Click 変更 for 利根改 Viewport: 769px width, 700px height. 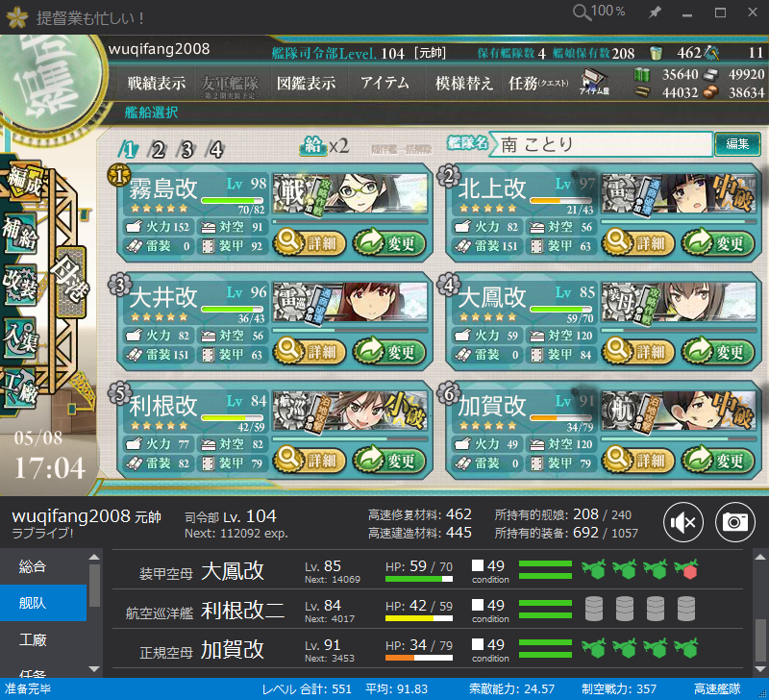click(390, 460)
